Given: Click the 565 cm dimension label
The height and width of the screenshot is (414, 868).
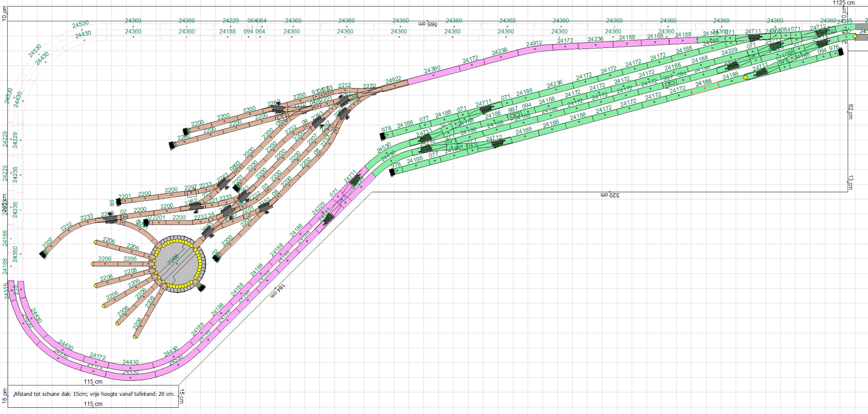Looking at the screenshot, I should (x=428, y=24).
